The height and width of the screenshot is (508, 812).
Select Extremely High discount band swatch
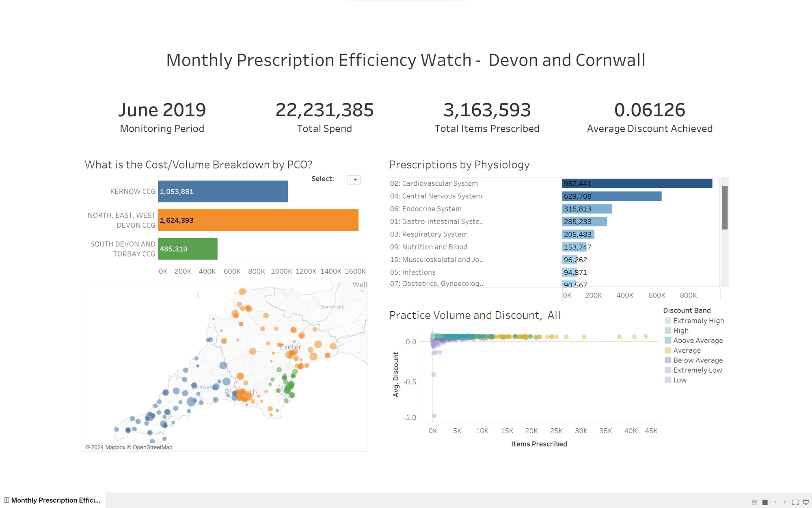click(x=668, y=321)
